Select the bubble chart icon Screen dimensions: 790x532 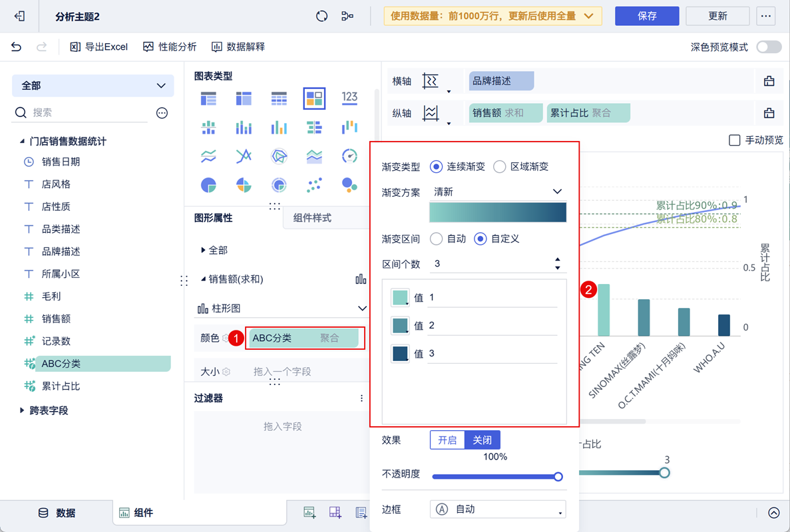(x=349, y=186)
